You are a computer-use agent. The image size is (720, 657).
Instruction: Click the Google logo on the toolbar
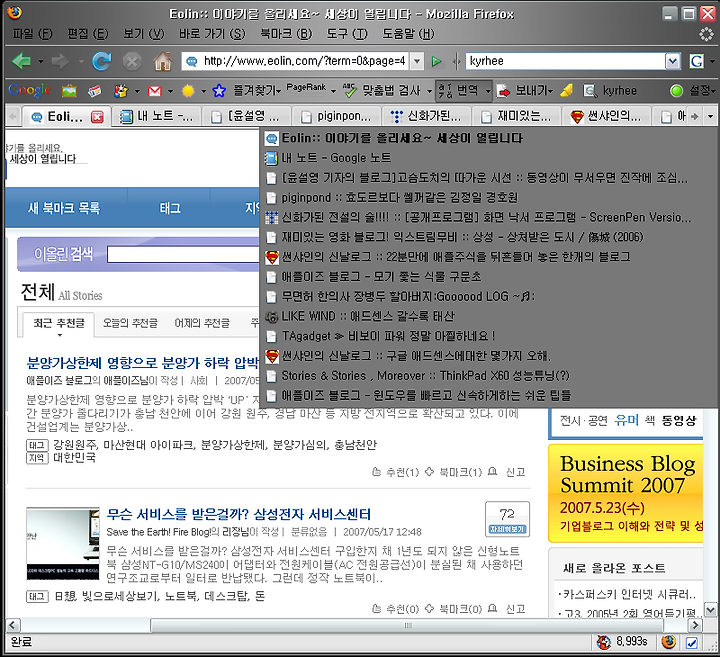coord(29,90)
